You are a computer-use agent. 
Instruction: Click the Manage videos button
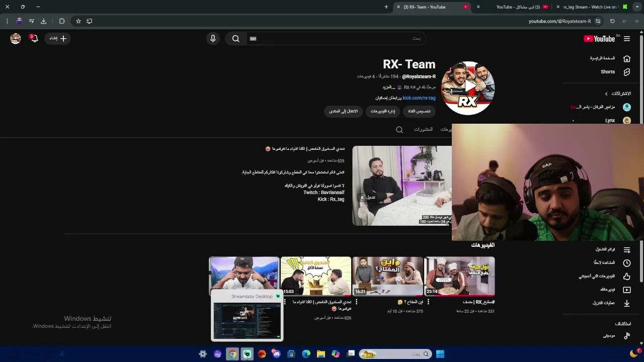tap(383, 111)
